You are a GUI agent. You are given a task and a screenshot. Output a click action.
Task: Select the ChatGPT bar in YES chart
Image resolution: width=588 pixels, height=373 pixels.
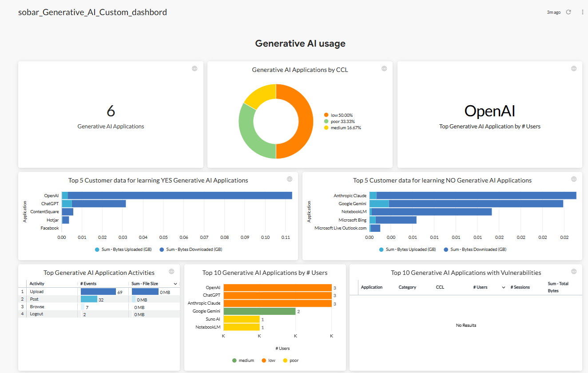click(94, 203)
